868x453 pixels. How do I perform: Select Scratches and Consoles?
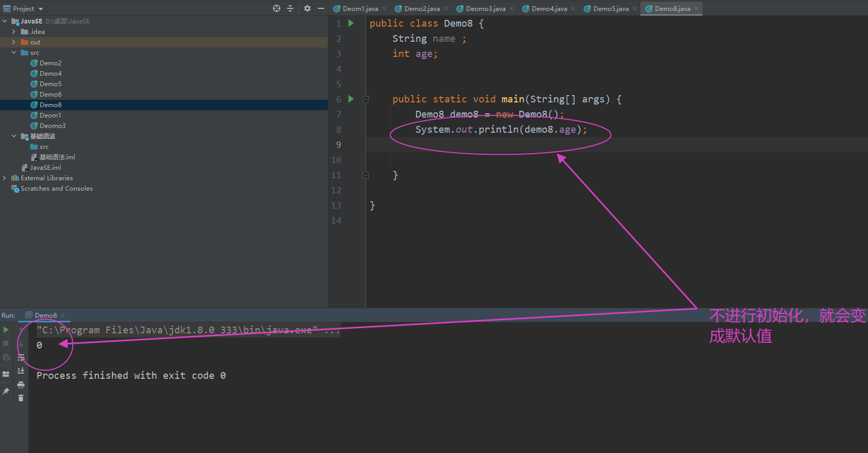pyautogui.click(x=57, y=189)
